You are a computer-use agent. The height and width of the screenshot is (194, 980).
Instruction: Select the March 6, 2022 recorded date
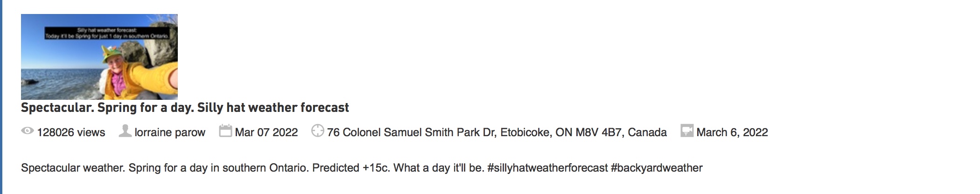point(732,132)
